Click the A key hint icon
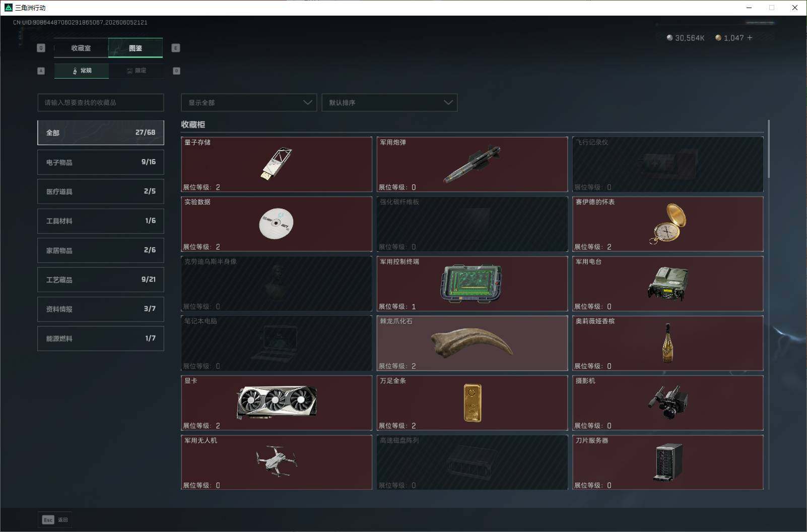Screen dimensions: 807x532 pos(41,71)
